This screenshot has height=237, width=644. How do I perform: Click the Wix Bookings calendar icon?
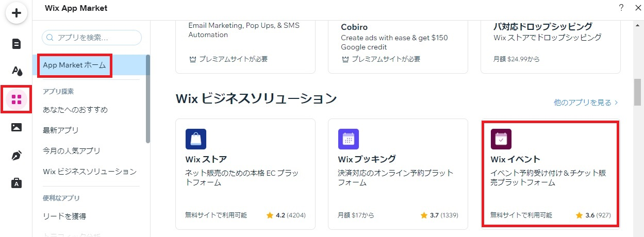pyautogui.click(x=349, y=139)
